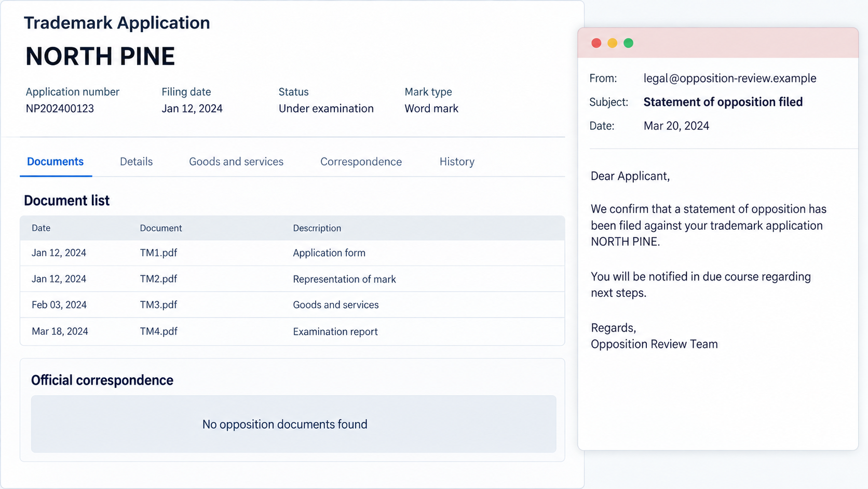Image resolution: width=868 pixels, height=489 pixels.
Task: Click the subject Statement of opposition filed
Action: coord(723,102)
